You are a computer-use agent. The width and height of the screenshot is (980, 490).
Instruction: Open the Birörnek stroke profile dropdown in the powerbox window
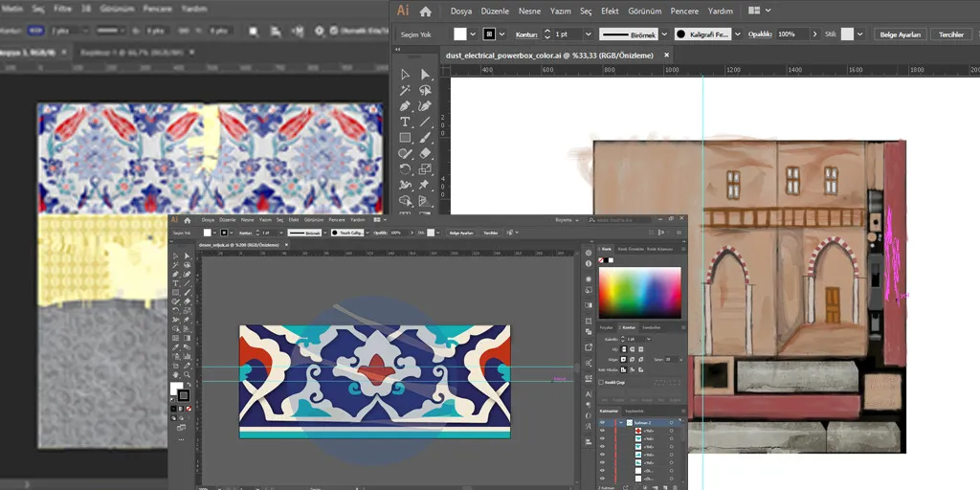click(x=664, y=34)
